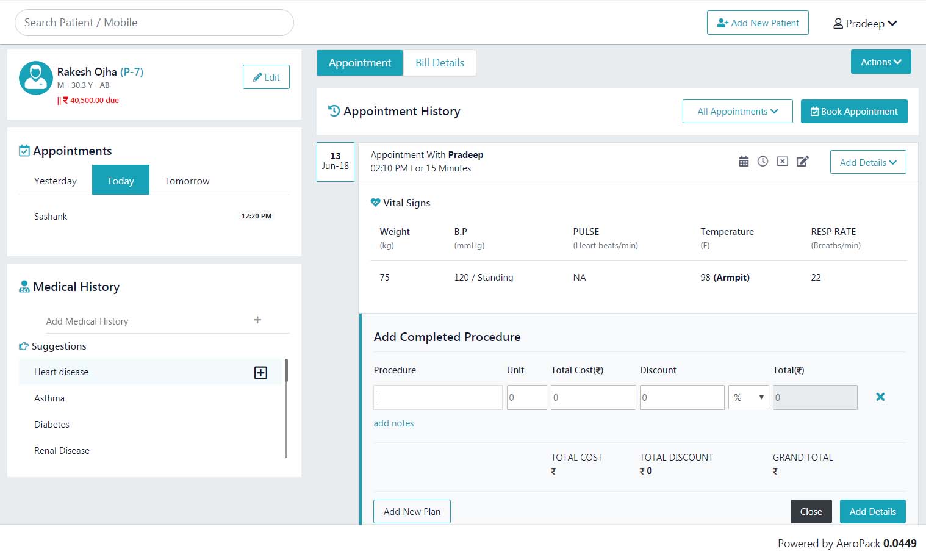
Task: Click the Total Cost input field
Action: [x=594, y=397]
